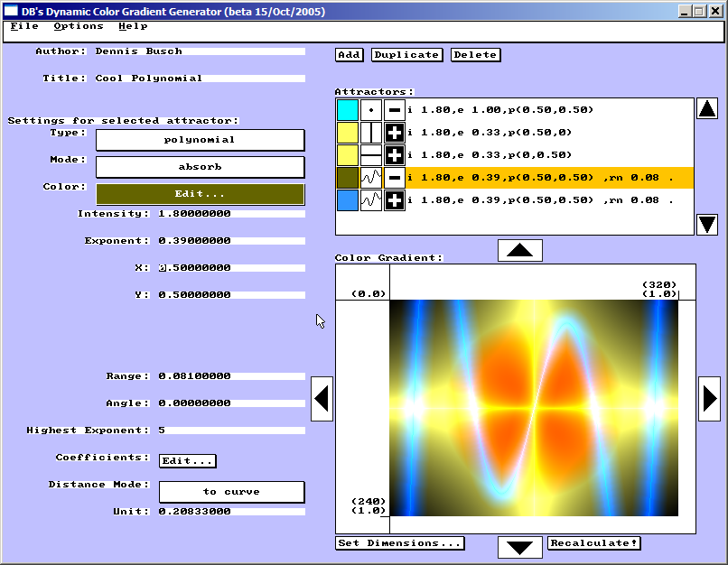The height and width of the screenshot is (565, 728).
Task: Click the polynomial curve icon in the highlighted olive row
Action: pyautogui.click(x=371, y=178)
